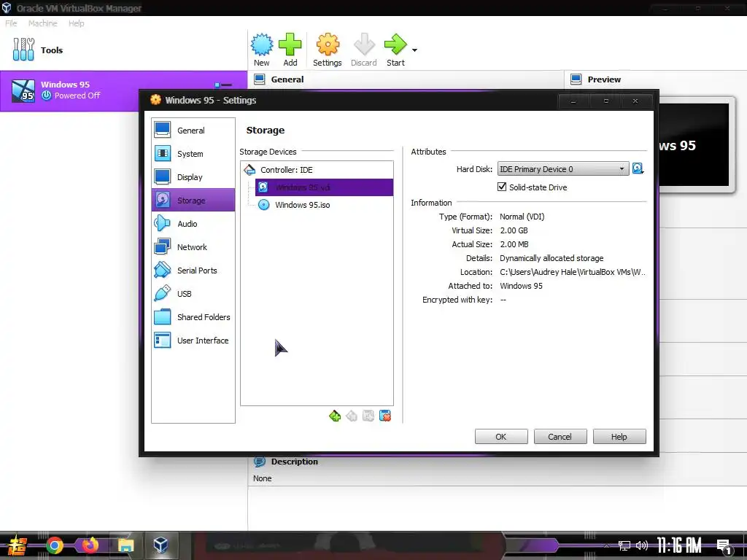Click the VM preview thumbnail
This screenshot has height=560, width=747.
pyautogui.click(x=694, y=145)
